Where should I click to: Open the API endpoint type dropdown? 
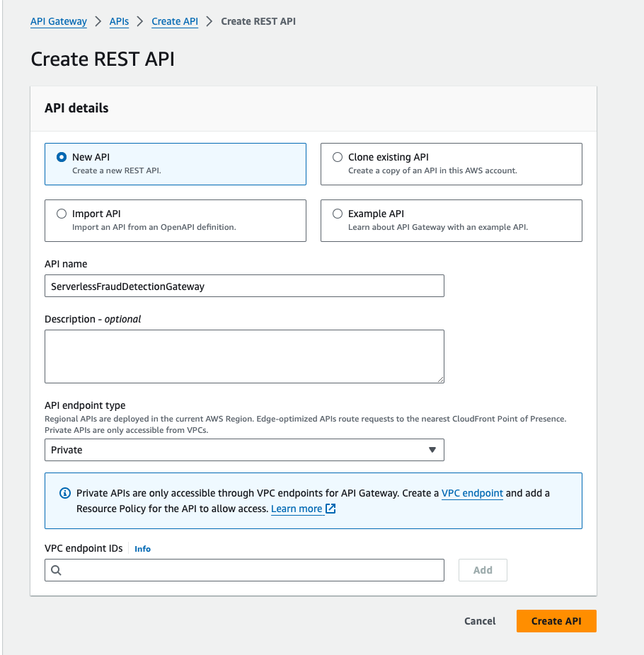coord(244,450)
